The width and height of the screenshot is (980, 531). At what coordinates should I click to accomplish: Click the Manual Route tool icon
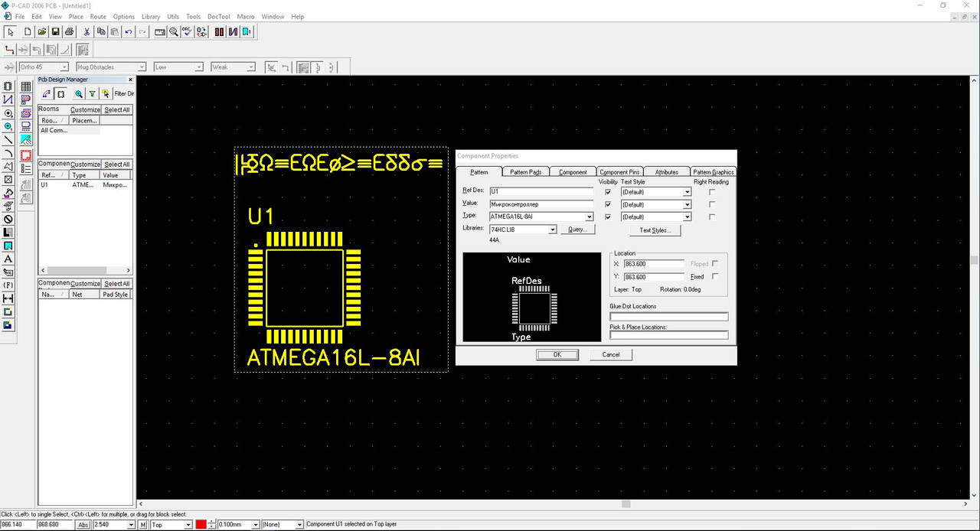10,50
